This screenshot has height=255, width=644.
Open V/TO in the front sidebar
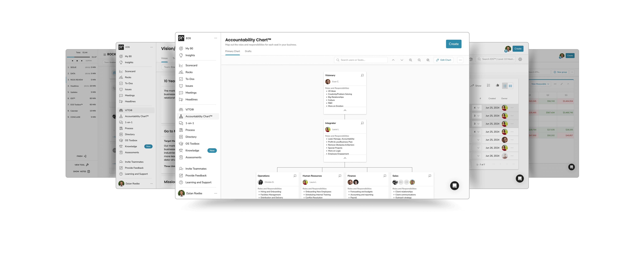(x=190, y=110)
